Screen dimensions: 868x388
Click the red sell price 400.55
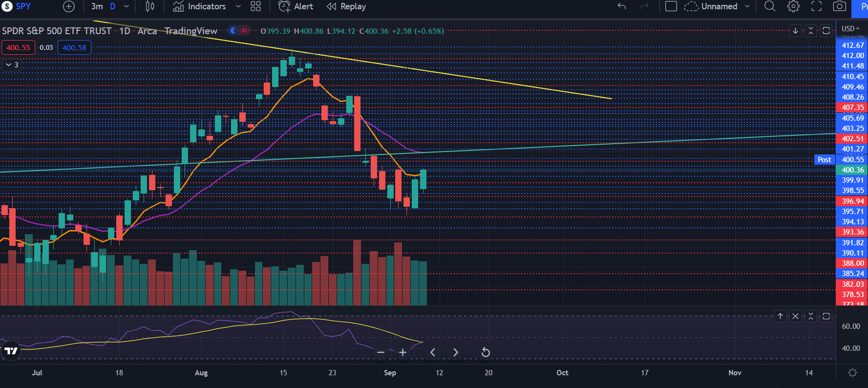click(x=18, y=47)
